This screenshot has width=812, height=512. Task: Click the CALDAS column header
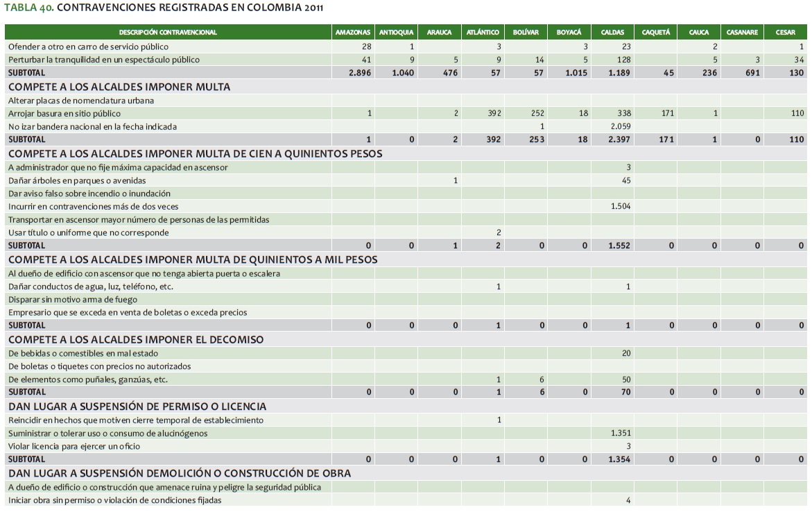[613, 33]
